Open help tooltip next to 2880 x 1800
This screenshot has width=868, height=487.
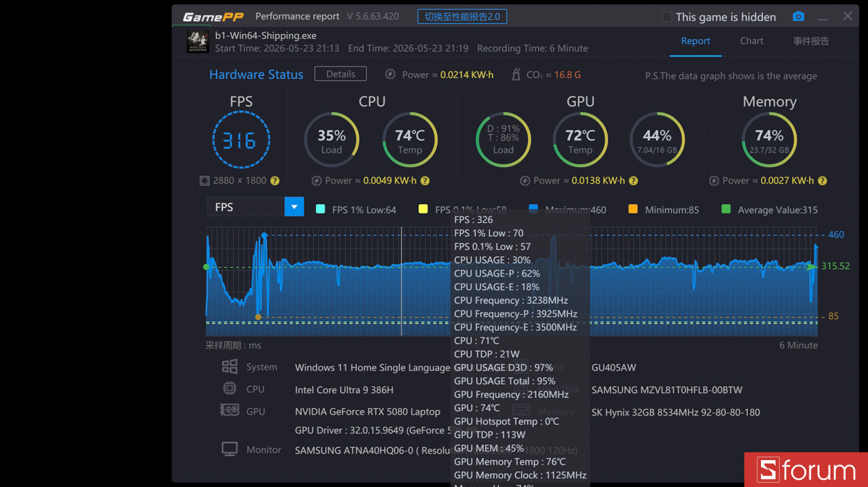pos(275,181)
